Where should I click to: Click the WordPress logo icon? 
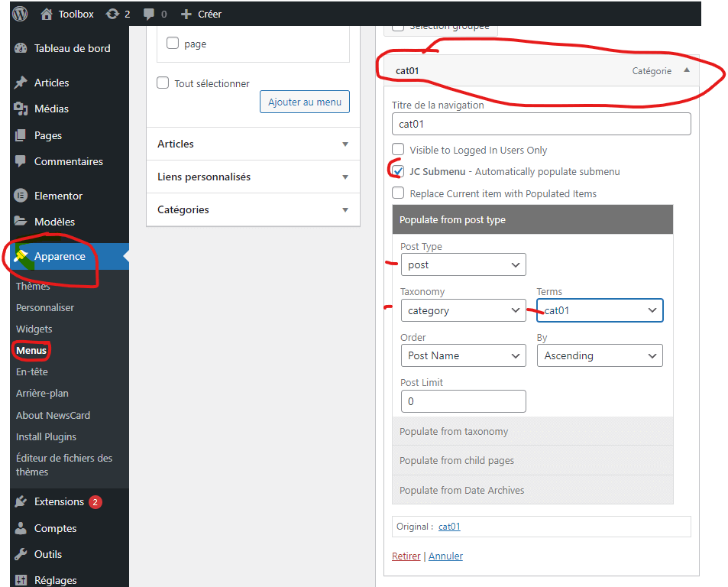(20, 14)
